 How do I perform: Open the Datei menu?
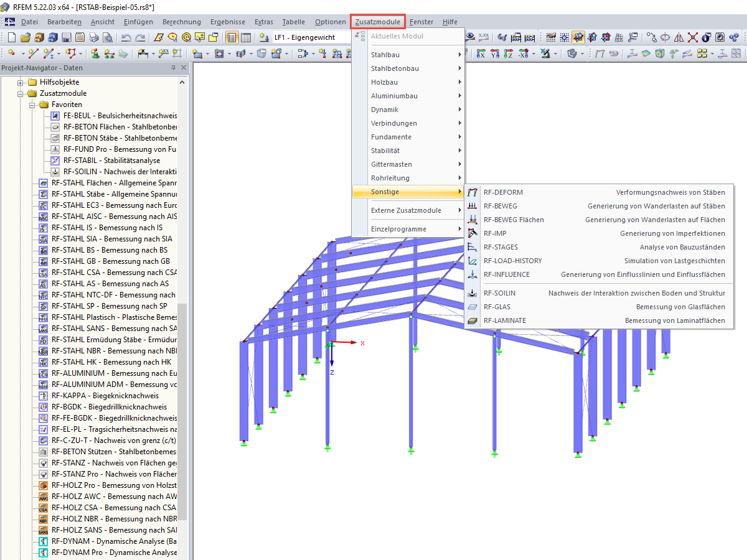pyautogui.click(x=29, y=22)
